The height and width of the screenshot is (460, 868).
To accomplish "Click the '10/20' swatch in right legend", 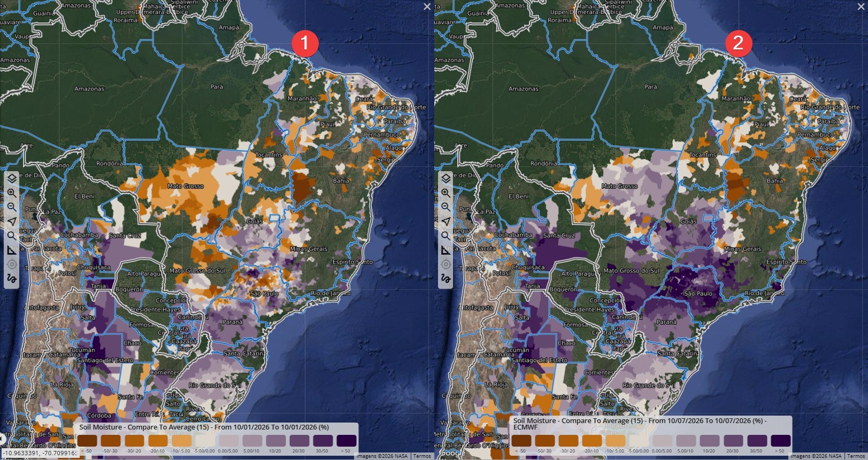I will [x=710, y=441].
